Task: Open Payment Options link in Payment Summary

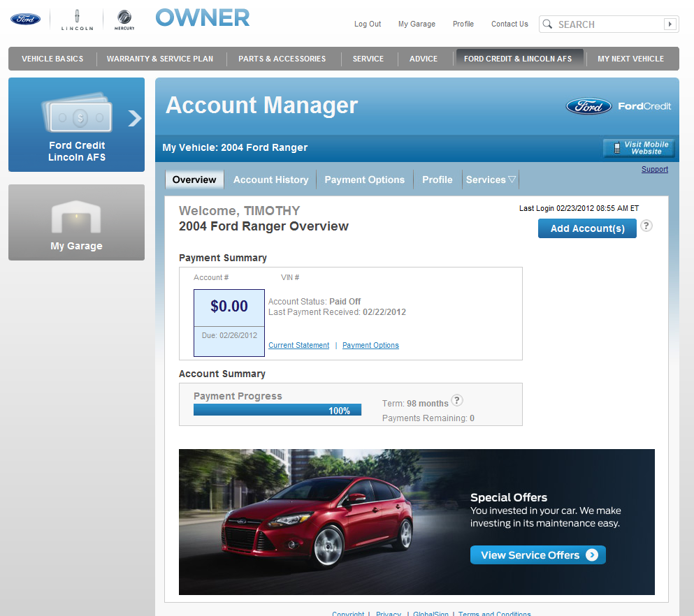Action: (370, 345)
